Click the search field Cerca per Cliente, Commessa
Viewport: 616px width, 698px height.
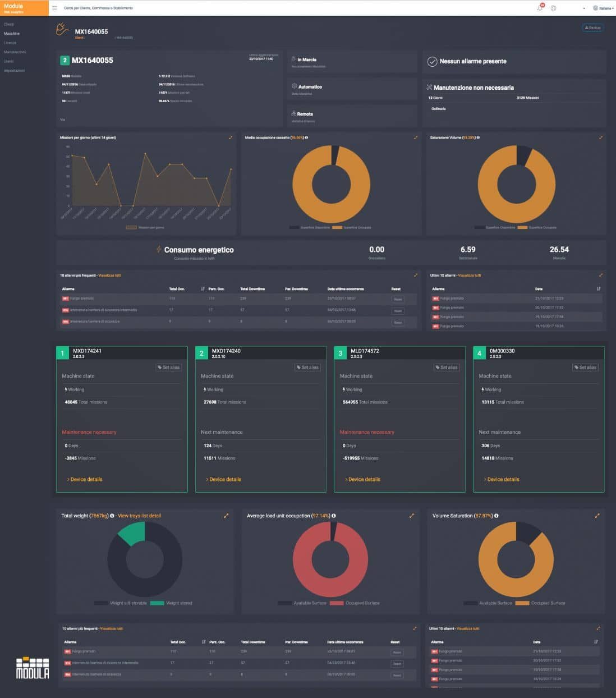pyautogui.click(x=98, y=8)
